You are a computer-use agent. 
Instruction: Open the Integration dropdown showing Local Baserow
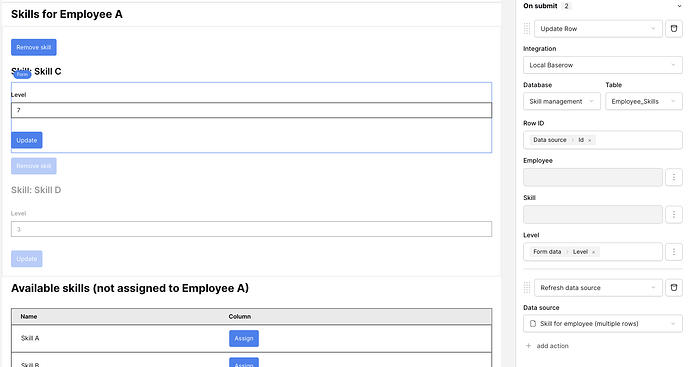pyautogui.click(x=602, y=65)
